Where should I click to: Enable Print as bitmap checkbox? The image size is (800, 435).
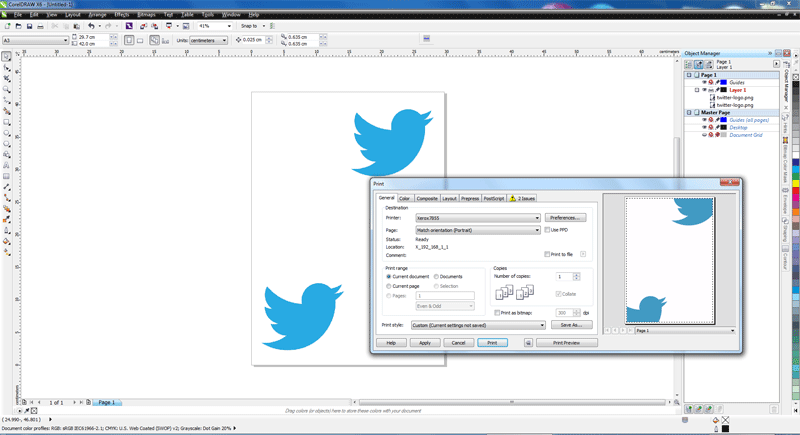coord(497,313)
